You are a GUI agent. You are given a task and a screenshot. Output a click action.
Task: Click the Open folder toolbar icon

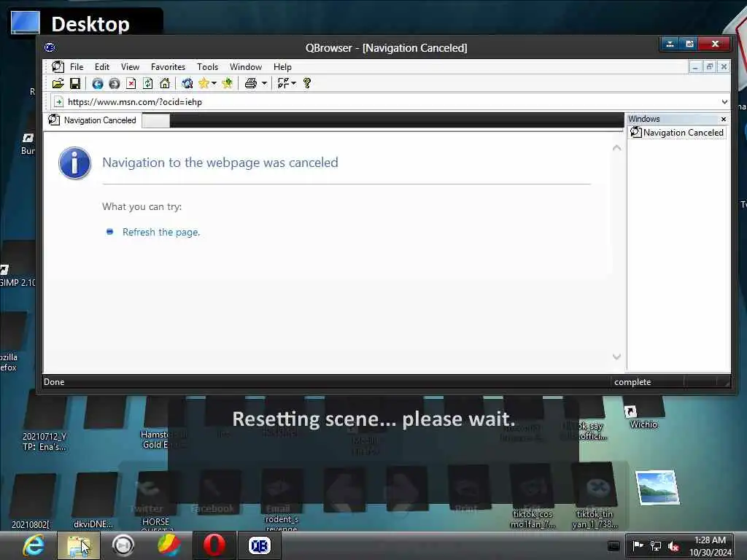[x=58, y=83]
